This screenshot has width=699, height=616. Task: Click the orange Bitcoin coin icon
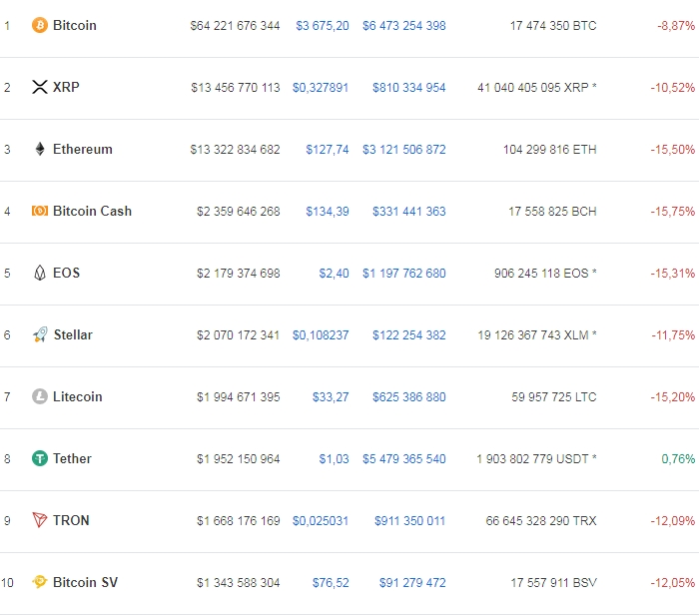(x=40, y=25)
